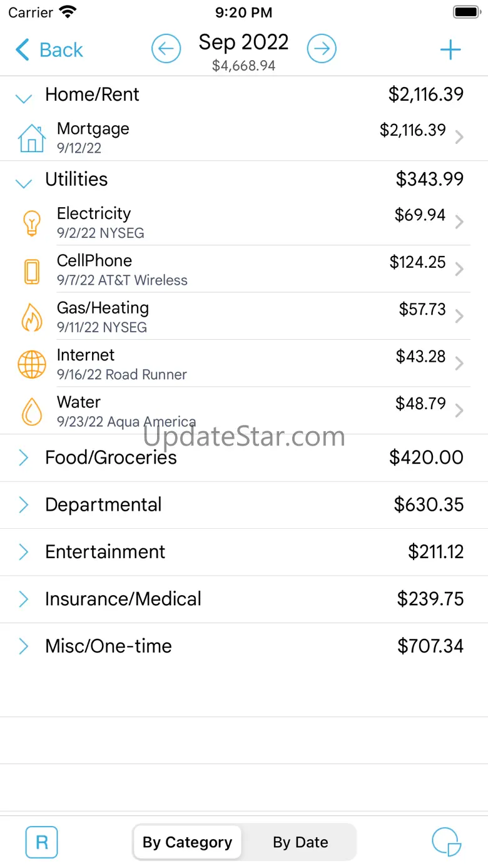Expand the Misc/One-time category
The height and width of the screenshot is (868, 488).
pyautogui.click(x=24, y=646)
